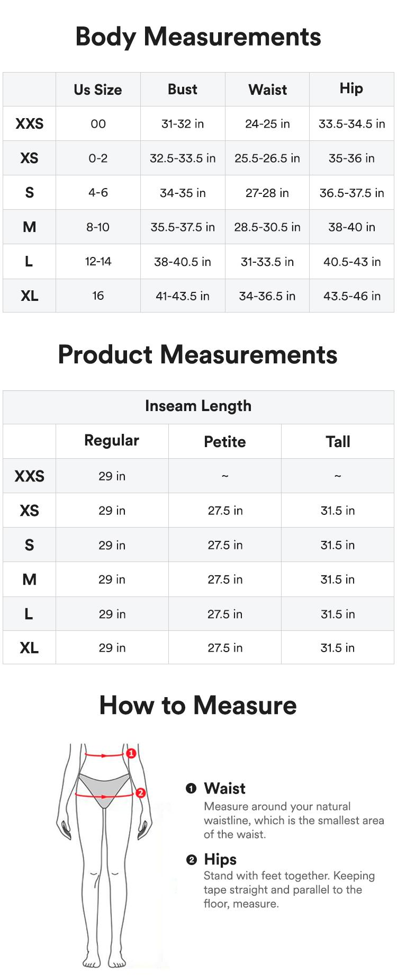Click the XL row label in the inseam table

(x=29, y=648)
